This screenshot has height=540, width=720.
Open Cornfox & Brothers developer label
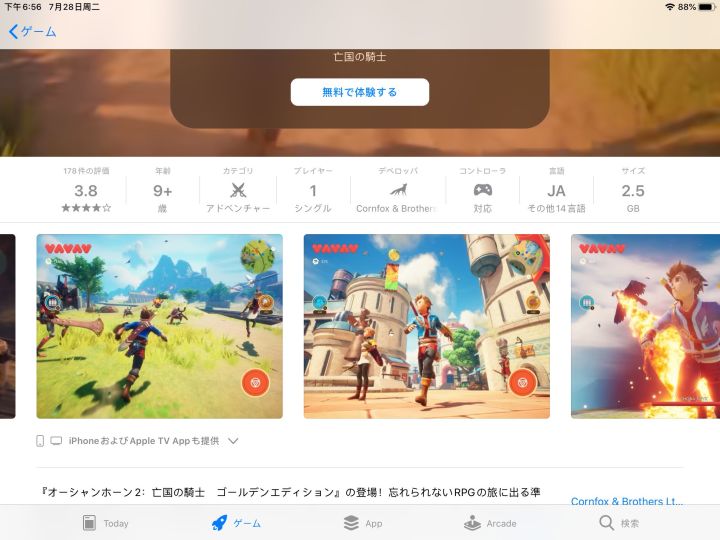(x=395, y=208)
